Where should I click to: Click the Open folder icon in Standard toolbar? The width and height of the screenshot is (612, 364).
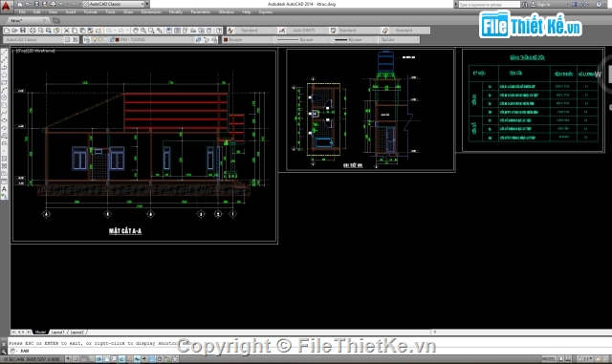coord(14,31)
